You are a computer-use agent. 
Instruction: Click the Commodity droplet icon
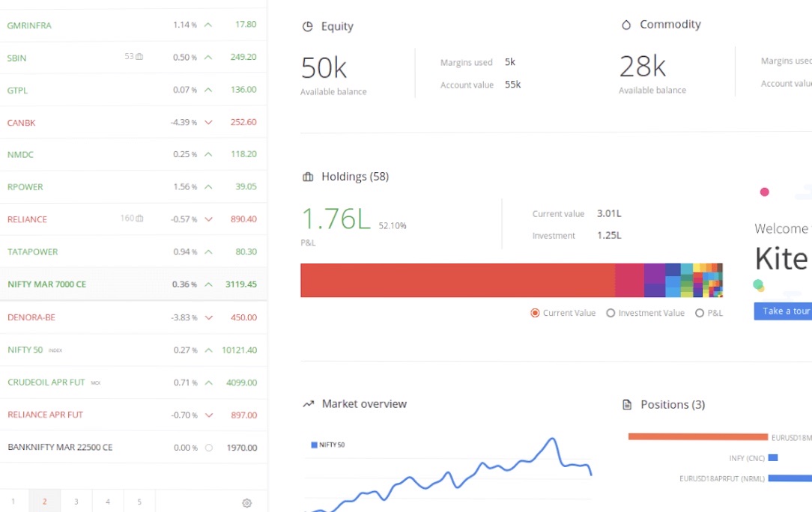(626, 25)
